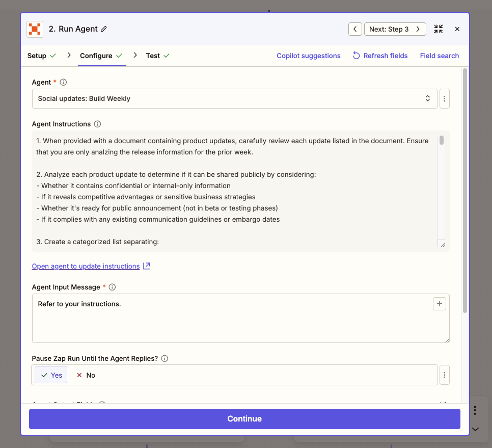
Task: Click the down chevron at bottom right
Action: [475, 429]
